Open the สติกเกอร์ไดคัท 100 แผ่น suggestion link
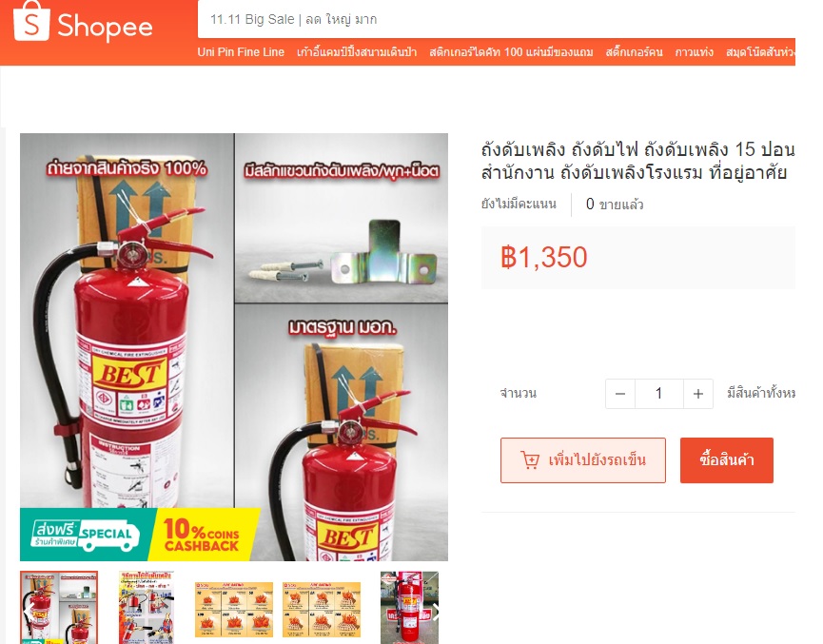 (x=511, y=52)
